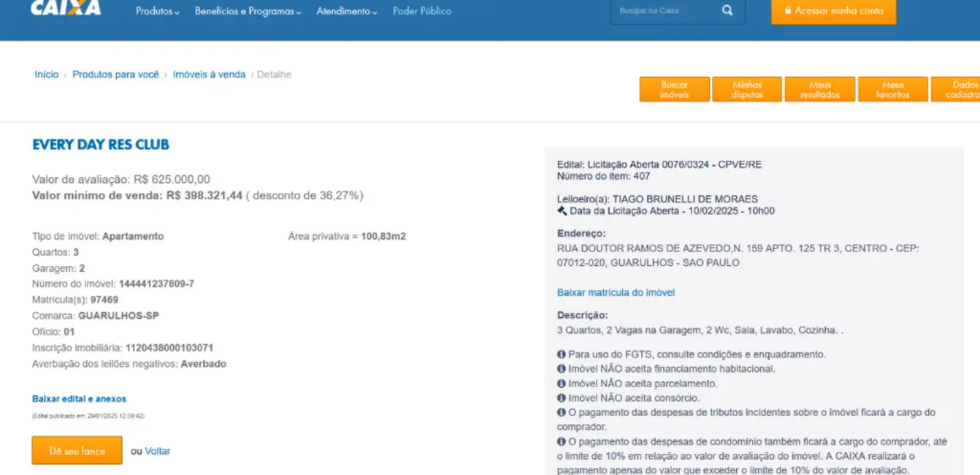Viewport: 980px width, 475px height.
Task: Click the FGTS info icon
Action: (x=561, y=354)
